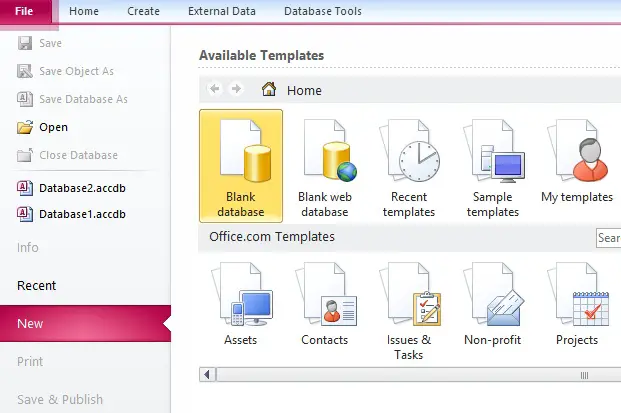Switch to the Create ribbon tab
This screenshot has height=413, width=621.
(x=143, y=11)
